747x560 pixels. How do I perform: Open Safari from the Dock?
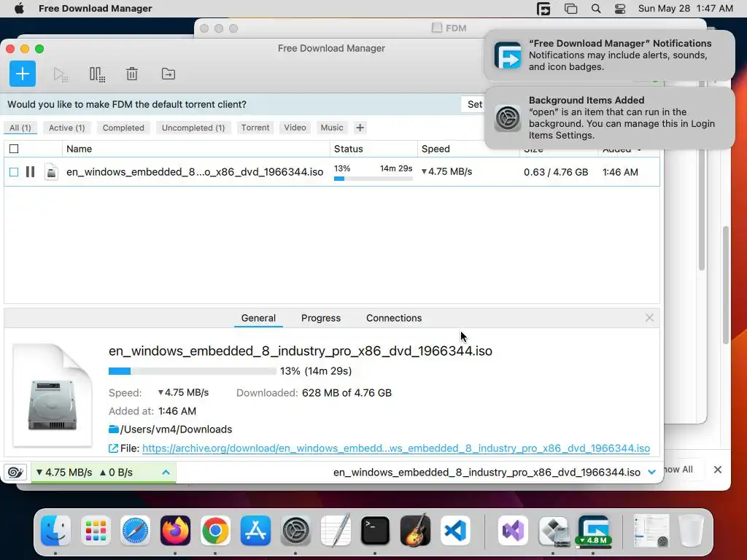[135, 530]
